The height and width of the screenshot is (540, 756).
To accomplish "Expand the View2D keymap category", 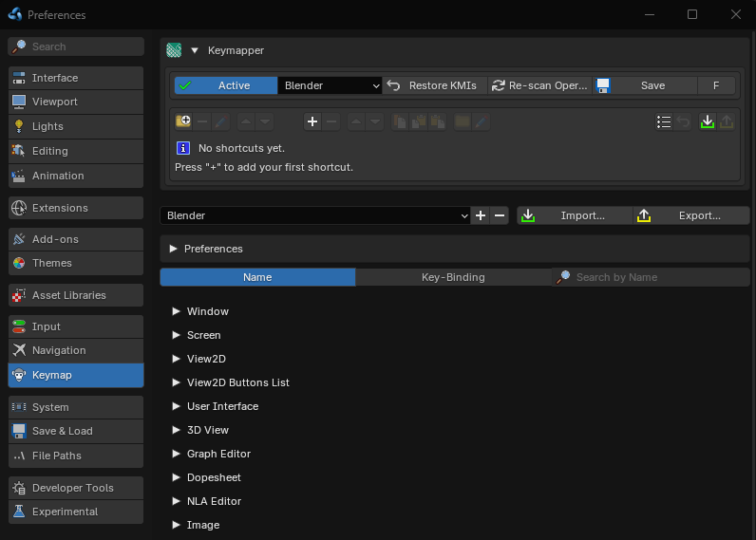I will click(176, 359).
